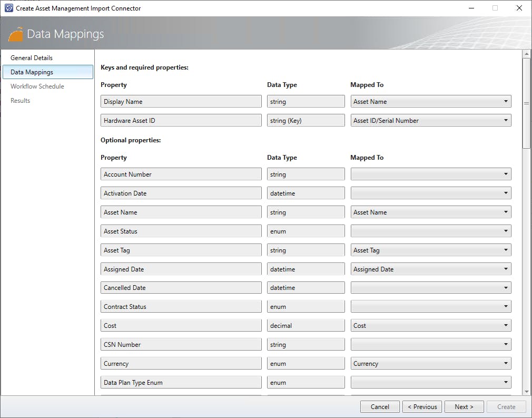Image resolution: width=532 pixels, height=418 pixels.
Task: Click the orange Data Mappings header logo
Action: (16, 34)
